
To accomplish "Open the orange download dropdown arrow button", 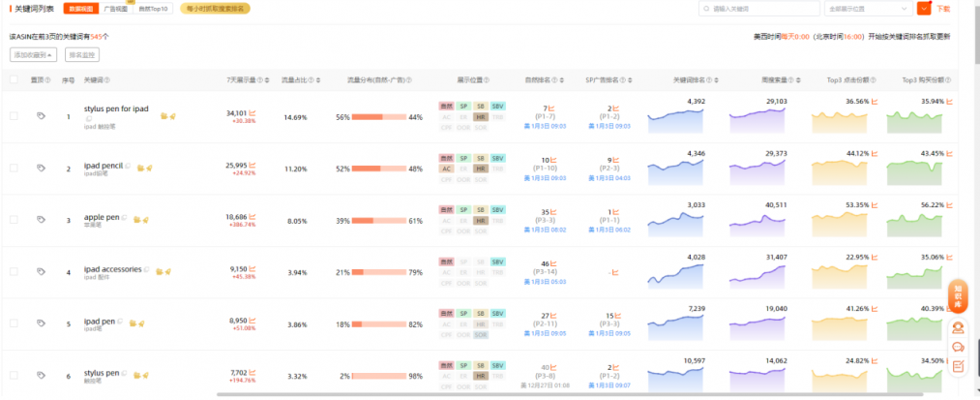I will (x=924, y=8).
